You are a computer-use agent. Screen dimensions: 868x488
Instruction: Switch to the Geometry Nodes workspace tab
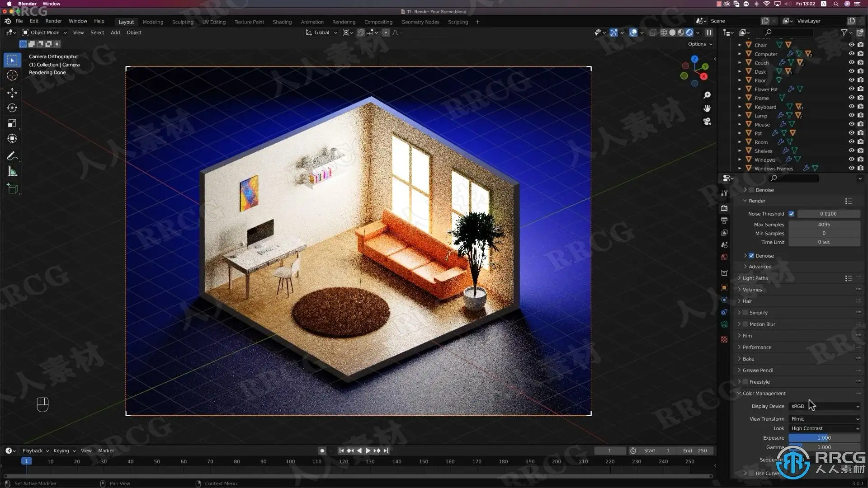420,22
